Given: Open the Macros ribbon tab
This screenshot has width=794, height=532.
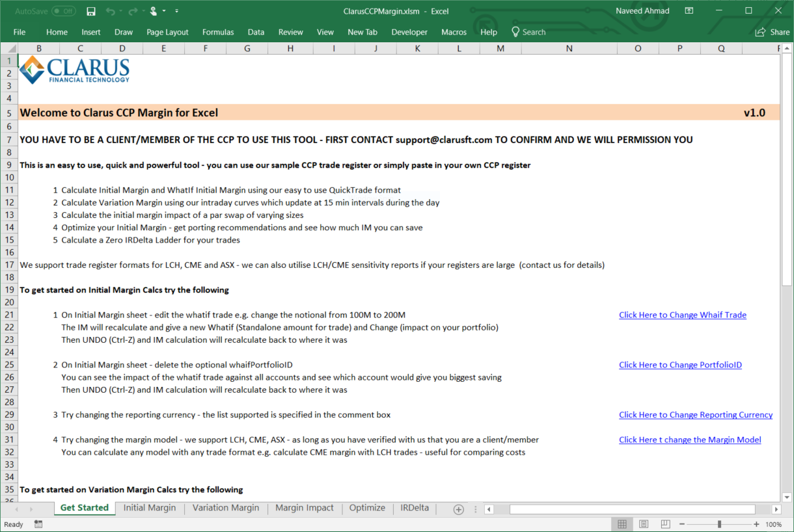Looking at the screenshot, I should [x=454, y=32].
